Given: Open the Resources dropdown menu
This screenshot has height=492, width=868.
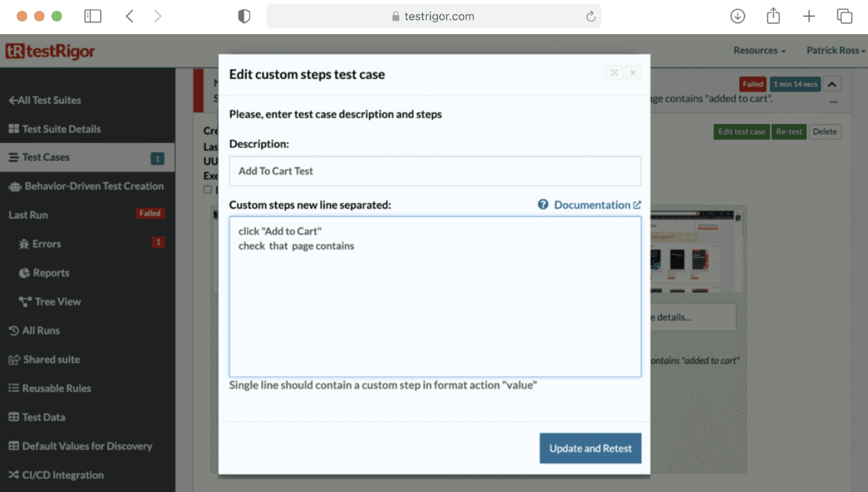Looking at the screenshot, I should (759, 50).
